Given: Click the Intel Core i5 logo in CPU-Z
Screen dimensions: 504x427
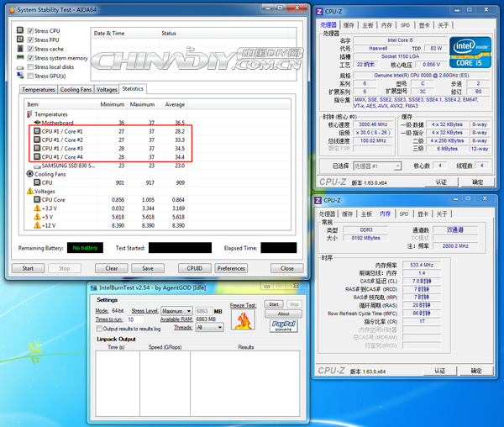Looking at the screenshot, I should pos(470,52).
